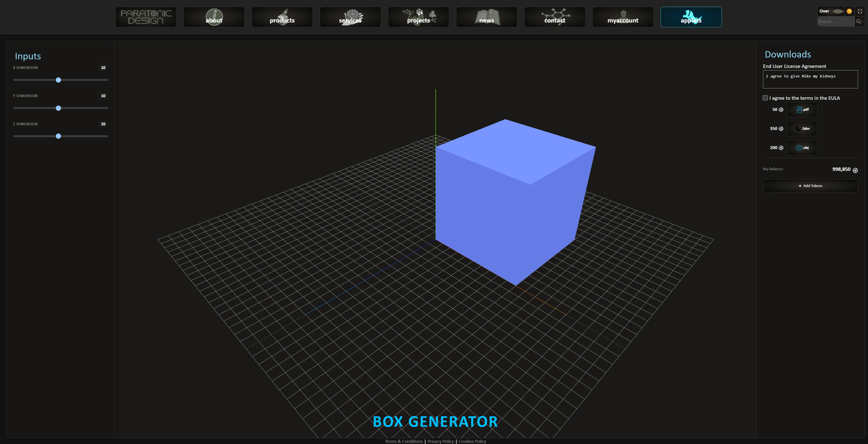Click inside the EULA agreement text field

point(810,79)
